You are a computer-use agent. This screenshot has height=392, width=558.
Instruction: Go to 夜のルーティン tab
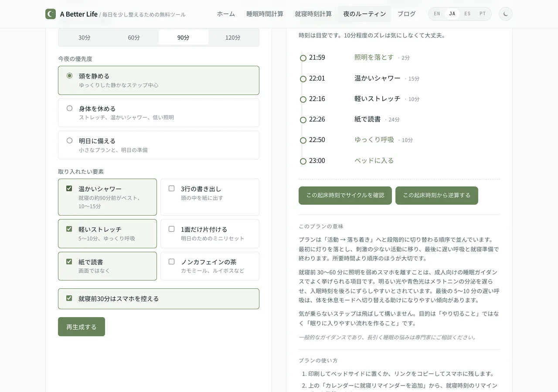[x=364, y=14]
